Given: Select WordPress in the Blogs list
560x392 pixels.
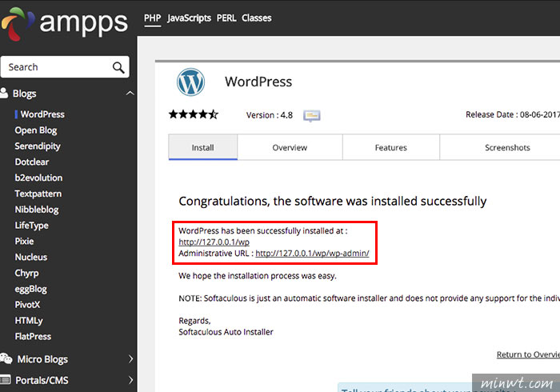Looking at the screenshot, I should coord(42,114).
